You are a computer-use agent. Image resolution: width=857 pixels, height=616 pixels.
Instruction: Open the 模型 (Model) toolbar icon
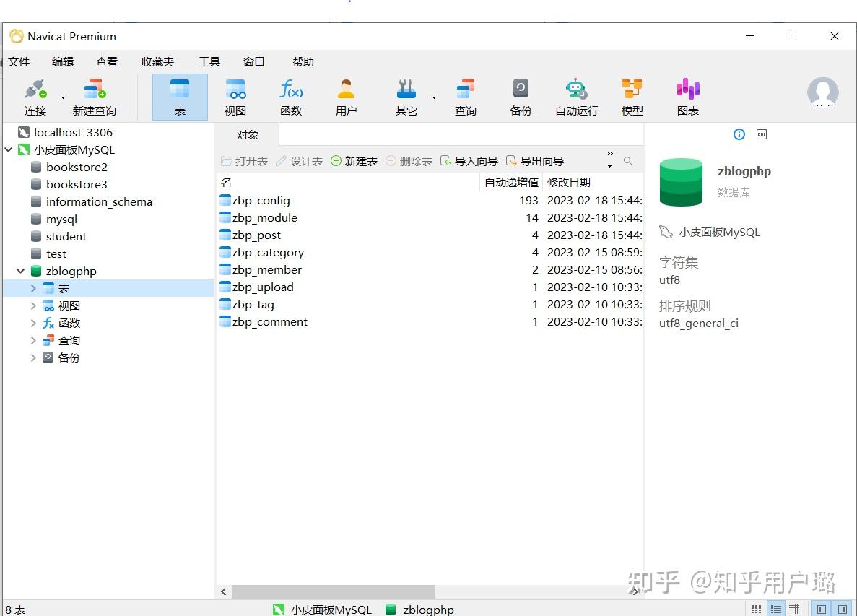[x=631, y=95]
